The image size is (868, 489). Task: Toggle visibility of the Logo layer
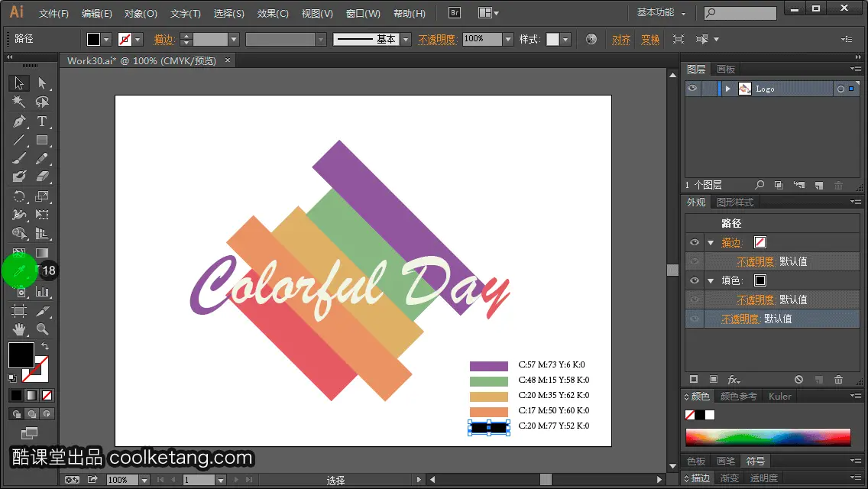tap(692, 89)
